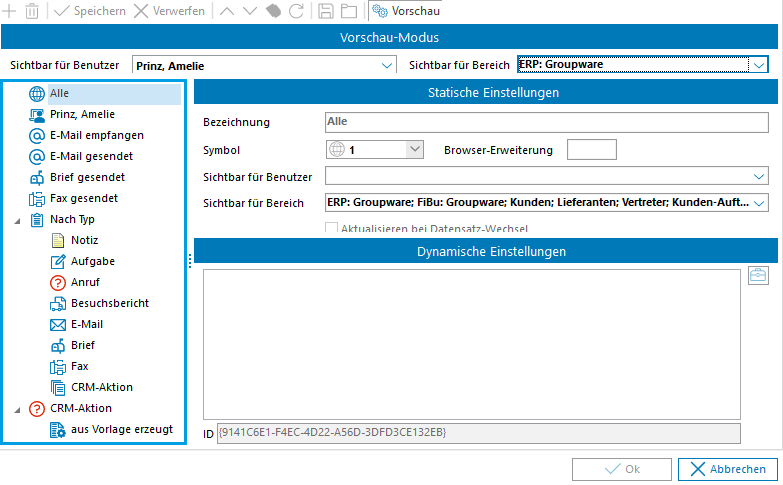Click the refresh icon in toolbar
Image resolution: width=783 pixels, height=485 pixels.
(x=296, y=11)
